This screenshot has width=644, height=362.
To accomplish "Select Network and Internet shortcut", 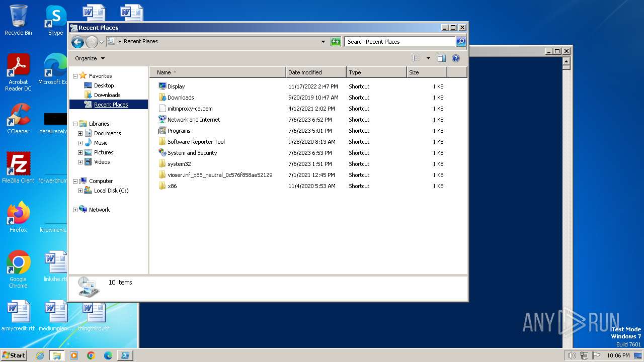I will pyautogui.click(x=194, y=120).
